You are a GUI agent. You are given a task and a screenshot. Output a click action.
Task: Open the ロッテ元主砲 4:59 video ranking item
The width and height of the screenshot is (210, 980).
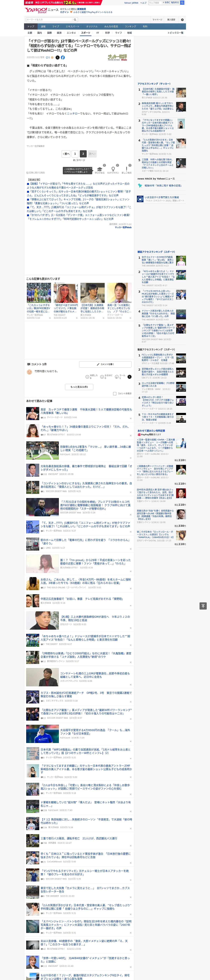coord(162,387)
